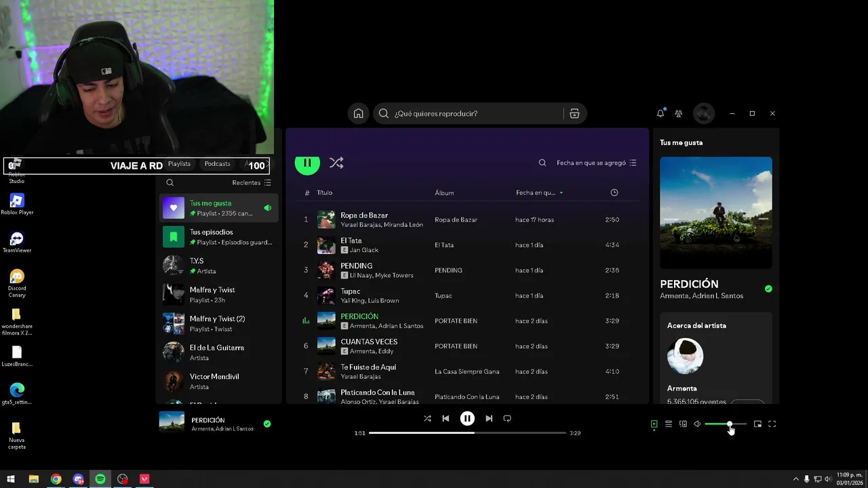The width and height of the screenshot is (868, 488).
Task: Toggle liked checkmark in bottom player bar
Action: [x=267, y=424]
